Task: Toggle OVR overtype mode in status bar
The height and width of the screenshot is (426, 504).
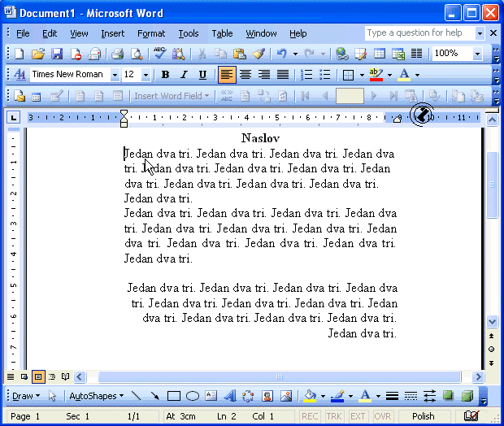Action: (x=383, y=416)
